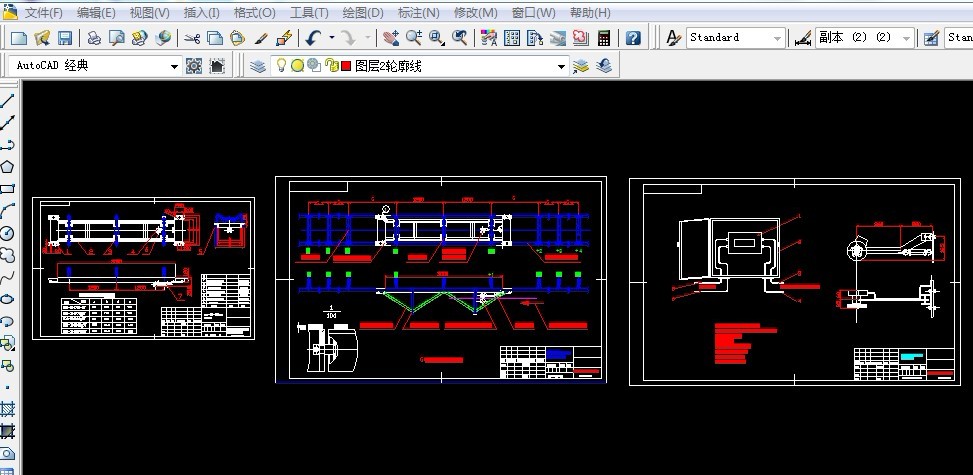Expand the 副本 (2) (2) dimension style dropdown
The width and height of the screenshot is (973, 475).
pos(907,38)
